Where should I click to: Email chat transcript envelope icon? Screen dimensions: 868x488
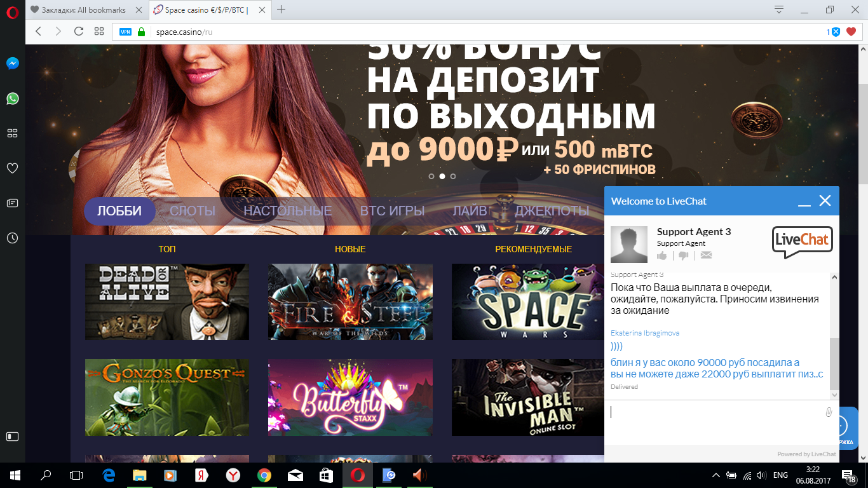706,255
